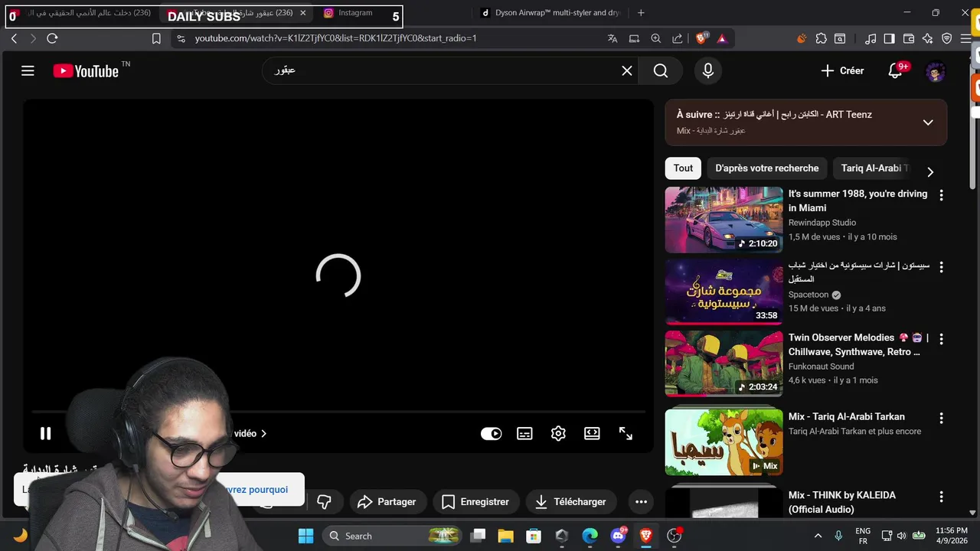Open the Rewindapp Studio channel name
The image size is (980, 551).
pos(822,223)
